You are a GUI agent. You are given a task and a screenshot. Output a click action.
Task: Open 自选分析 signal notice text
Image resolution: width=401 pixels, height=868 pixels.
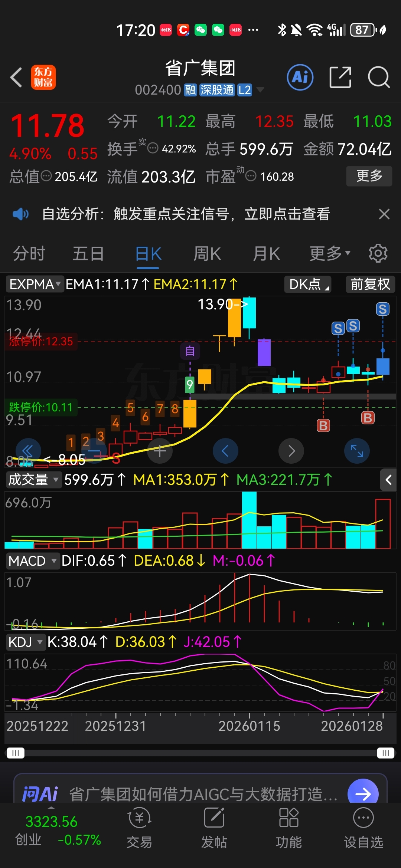point(186,214)
